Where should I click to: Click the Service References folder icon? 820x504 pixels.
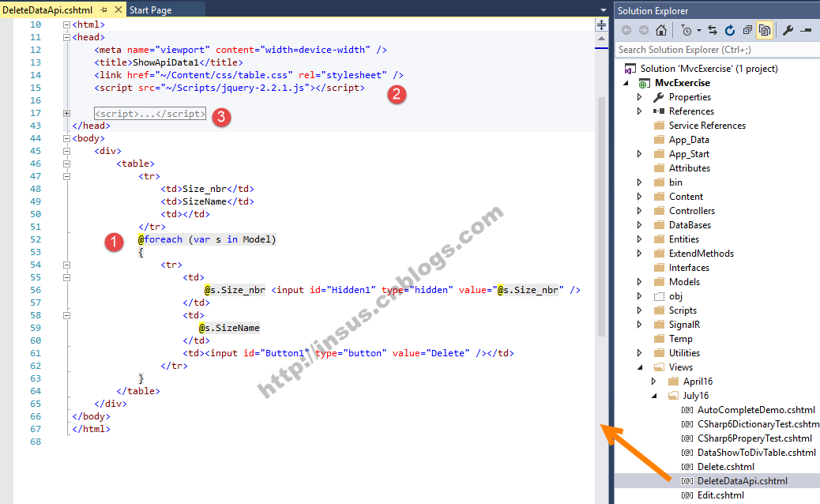pos(659,126)
